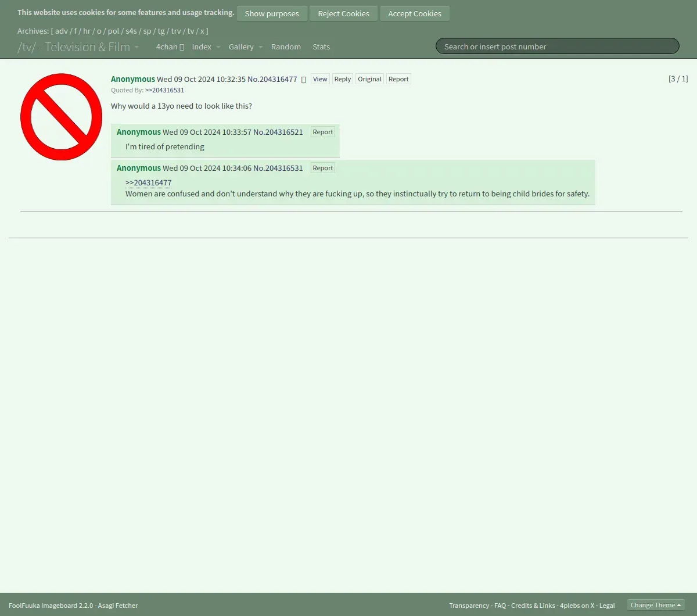The height and width of the screenshot is (616, 697).
Task: Reply to the original post
Action: tap(343, 79)
